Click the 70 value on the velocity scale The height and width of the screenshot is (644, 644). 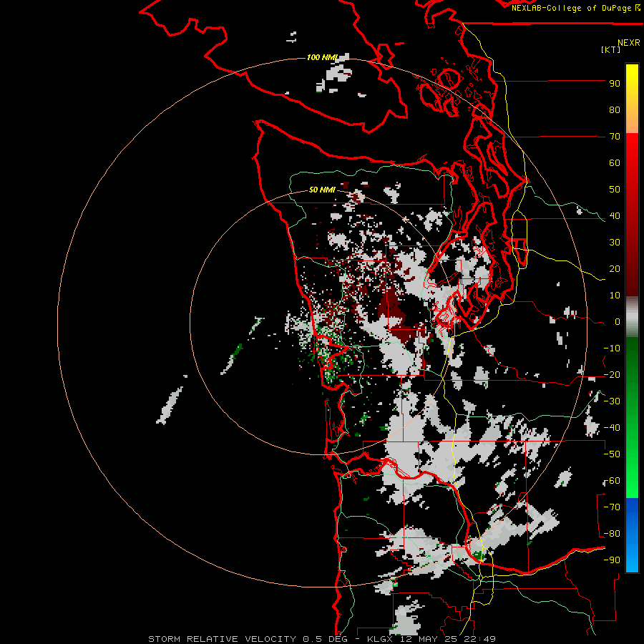[x=615, y=137]
